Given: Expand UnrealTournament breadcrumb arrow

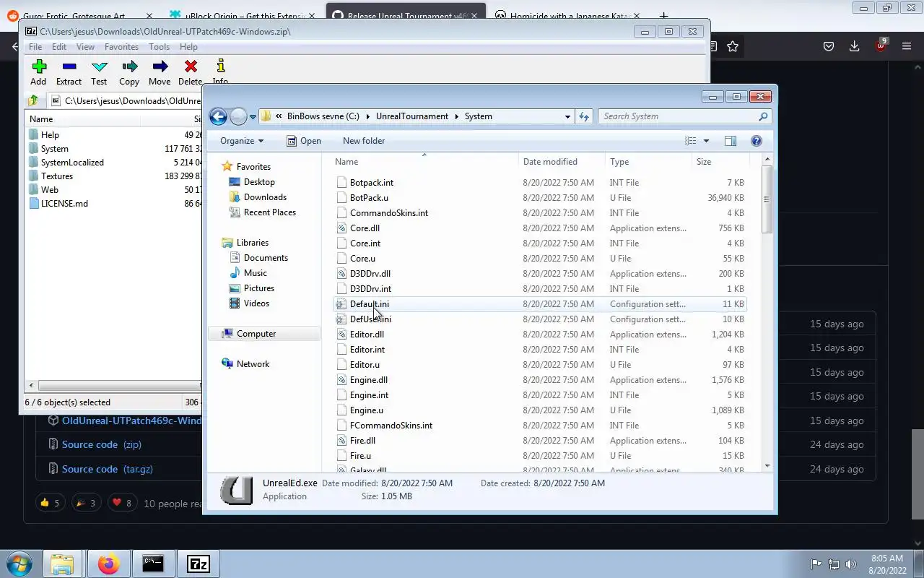Looking at the screenshot, I should coord(456,116).
